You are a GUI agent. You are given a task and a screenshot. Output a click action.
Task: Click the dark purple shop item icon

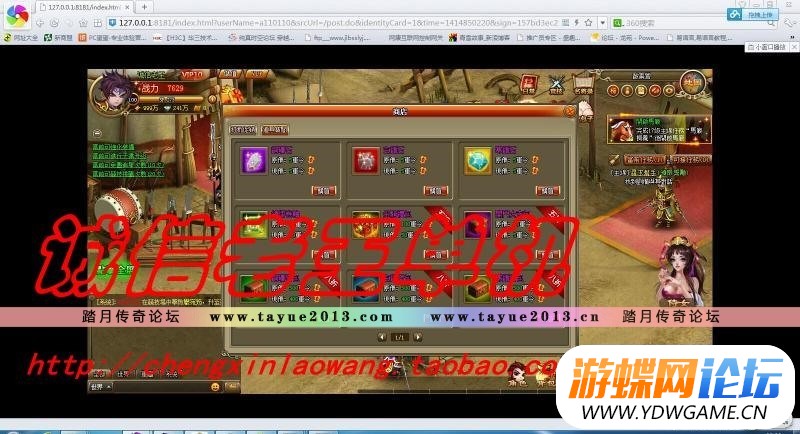click(x=478, y=225)
